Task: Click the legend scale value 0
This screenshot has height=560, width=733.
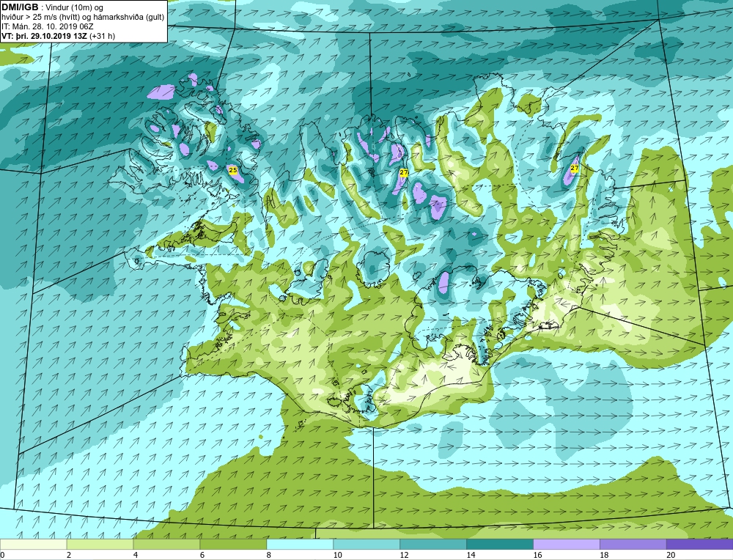Action: (2, 555)
